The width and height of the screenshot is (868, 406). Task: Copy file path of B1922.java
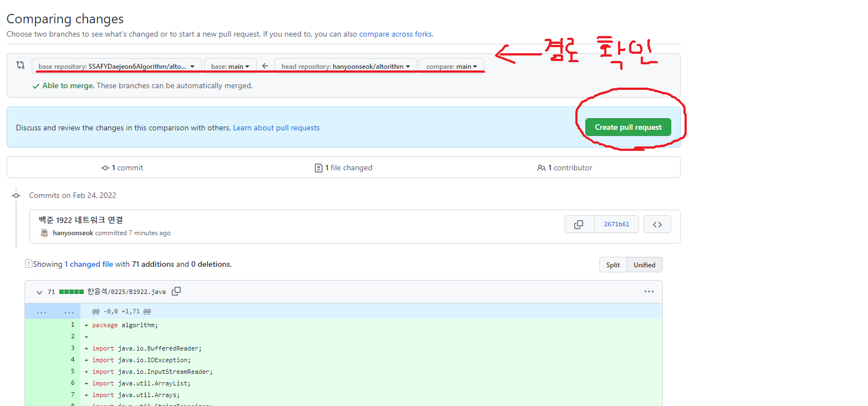[x=176, y=291]
